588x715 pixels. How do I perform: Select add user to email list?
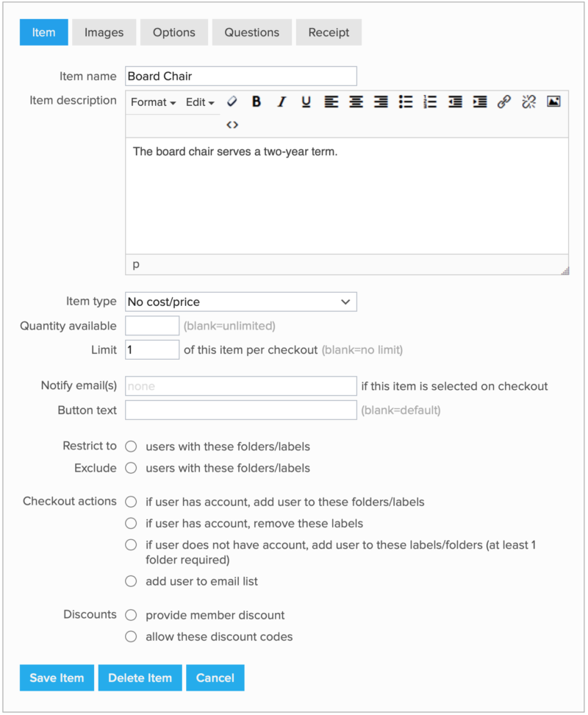pyautogui.click(x=131, y=581)
